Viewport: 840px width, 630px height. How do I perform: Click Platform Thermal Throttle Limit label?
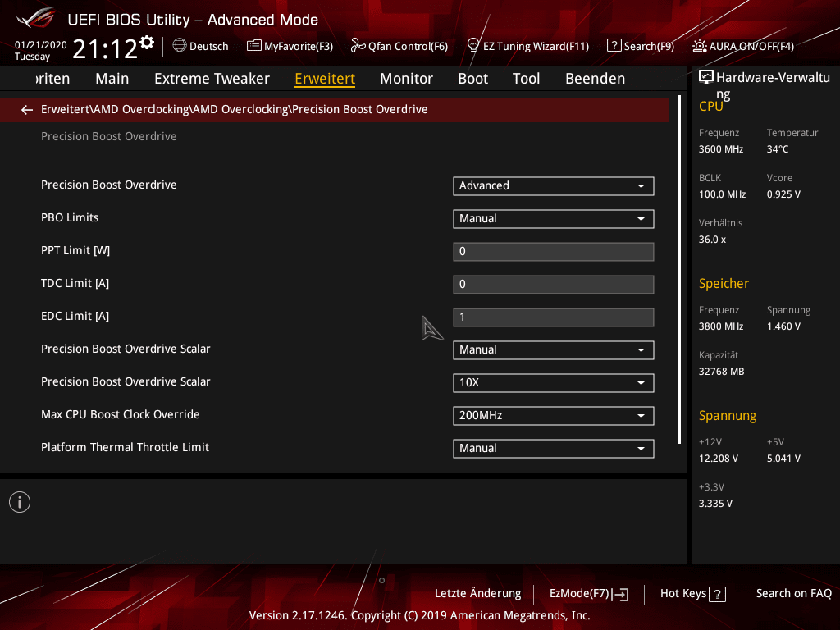click(x=125, y=447)
